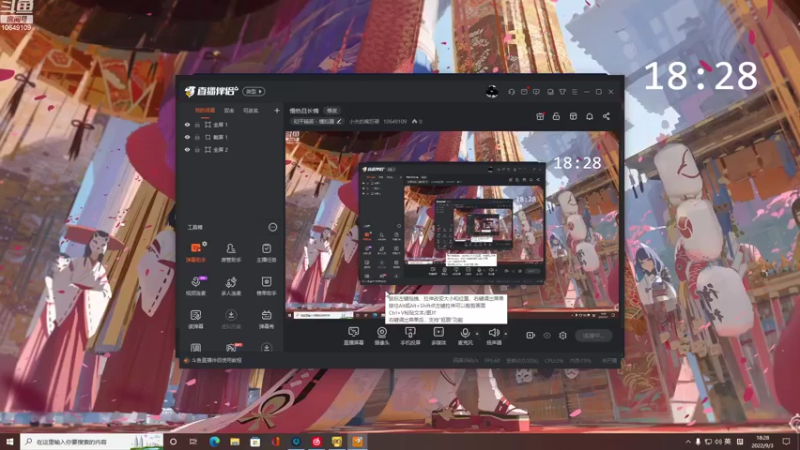Open the headset customer service icon in title bar
The height and width of the screenshot is (450, 800).
click(511, 92)
